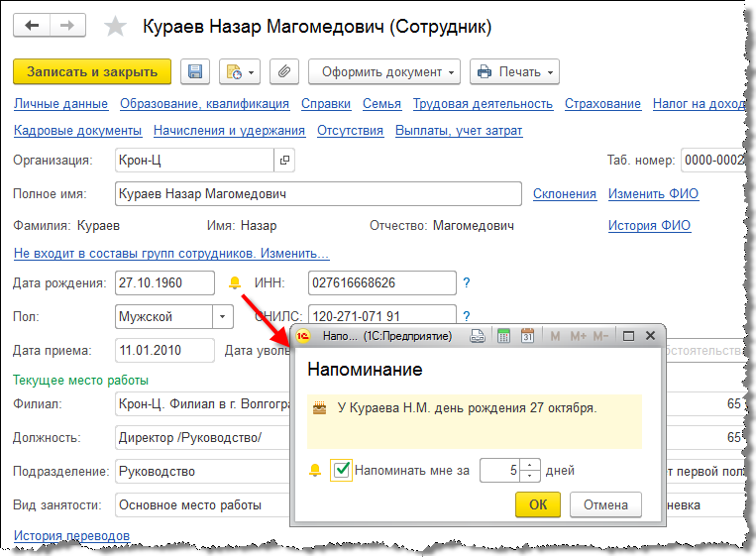
Task: Increase the reminder days spinner value
Action: [530, 465]
